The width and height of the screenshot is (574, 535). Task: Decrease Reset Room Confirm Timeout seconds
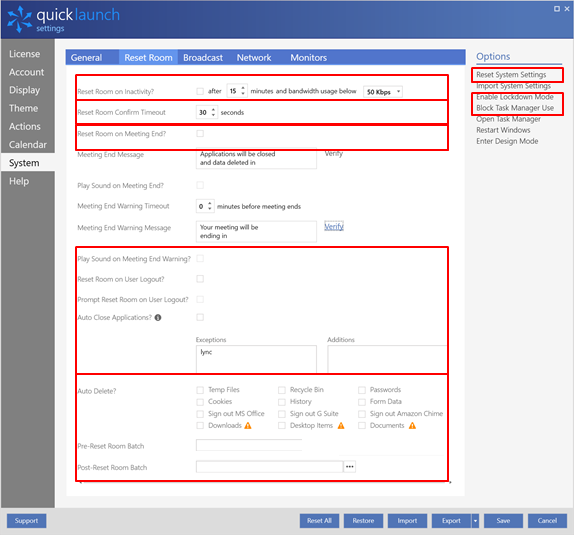click(213, 115)
